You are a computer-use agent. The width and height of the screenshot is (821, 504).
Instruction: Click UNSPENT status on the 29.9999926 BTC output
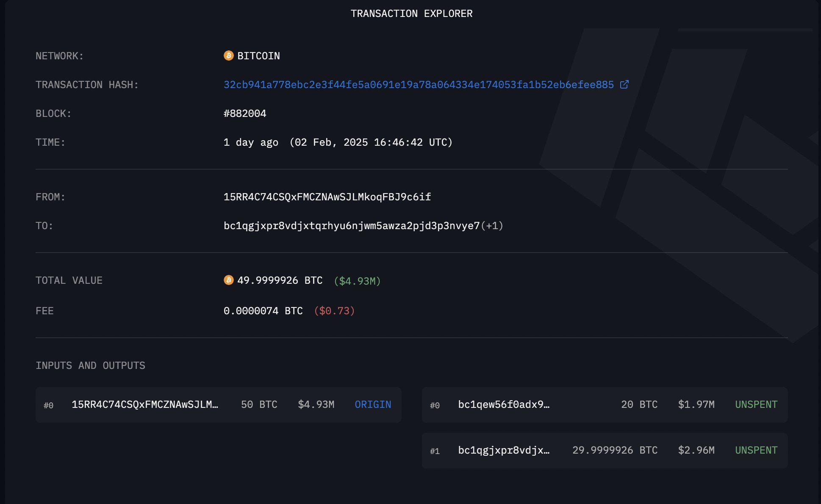point(756,450)
